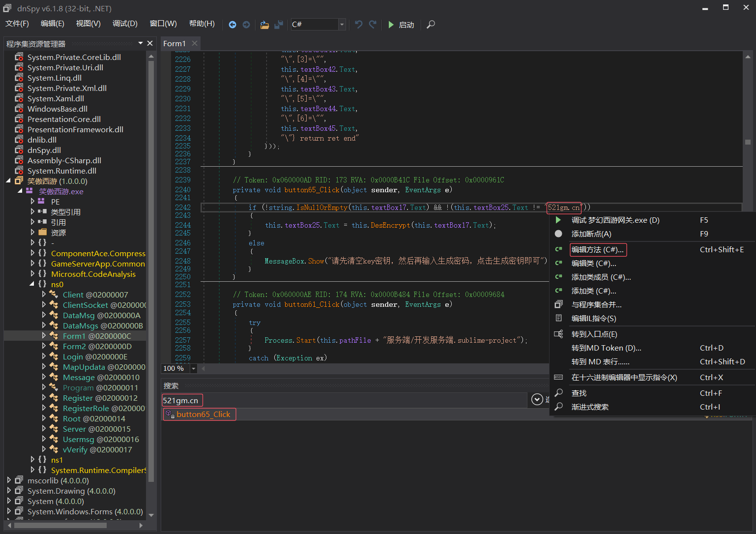Collapse the ns0 namespace node
The width and height of the screenshot is (756, 534).
[x=32, y=284]
